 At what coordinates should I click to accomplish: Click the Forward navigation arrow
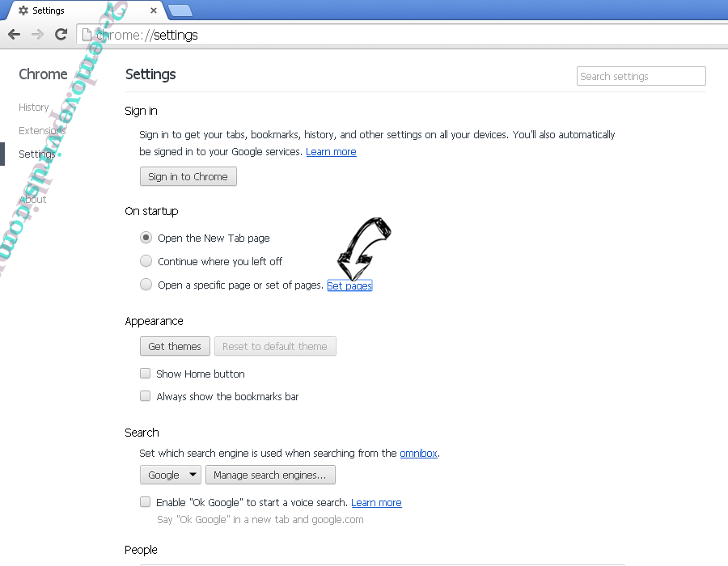(x=37, y=34)
